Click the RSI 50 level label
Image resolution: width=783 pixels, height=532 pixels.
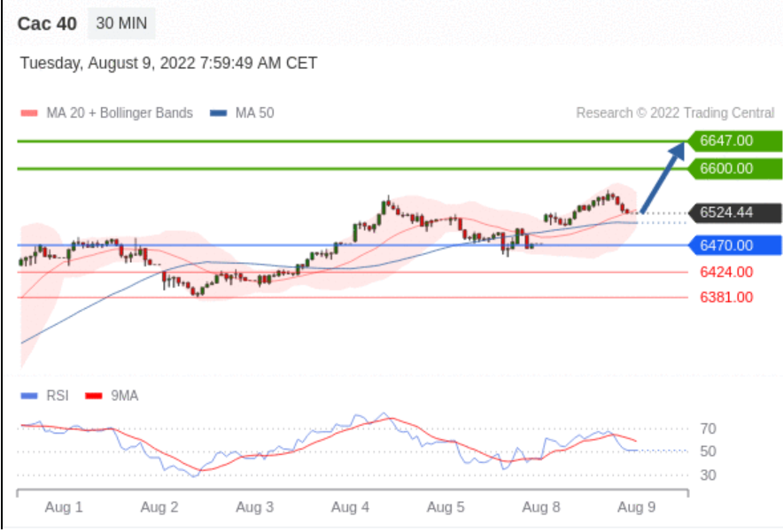click(x=708, y=451)
